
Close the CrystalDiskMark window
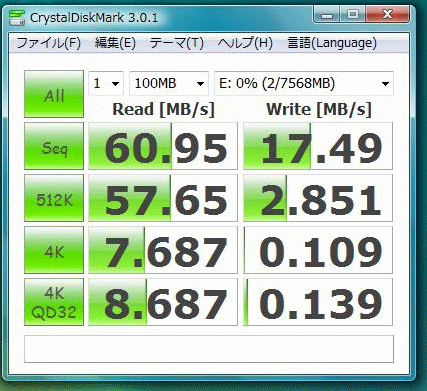(387, 14)
